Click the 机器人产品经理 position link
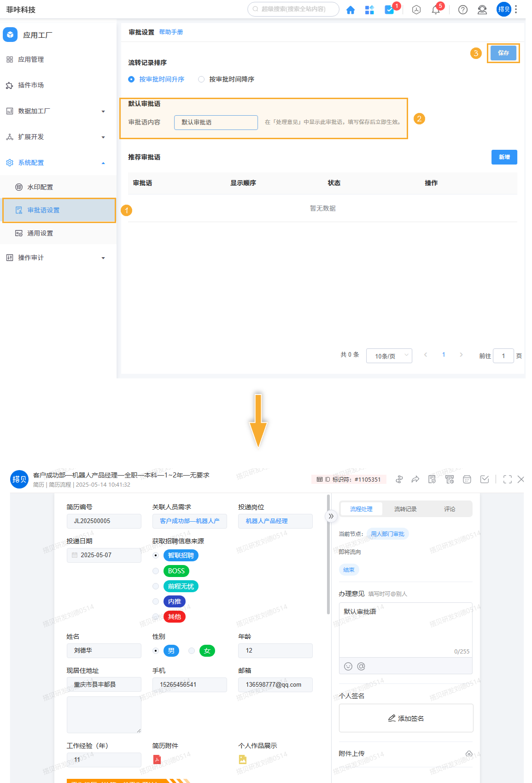Screen dimensions: 532x783 tap(275, 521)
